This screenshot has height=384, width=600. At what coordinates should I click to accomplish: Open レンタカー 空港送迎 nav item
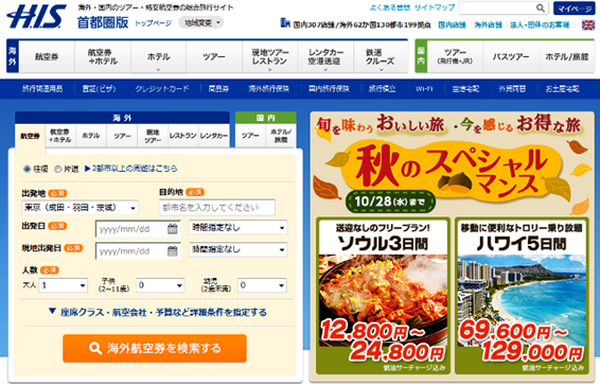326,57
